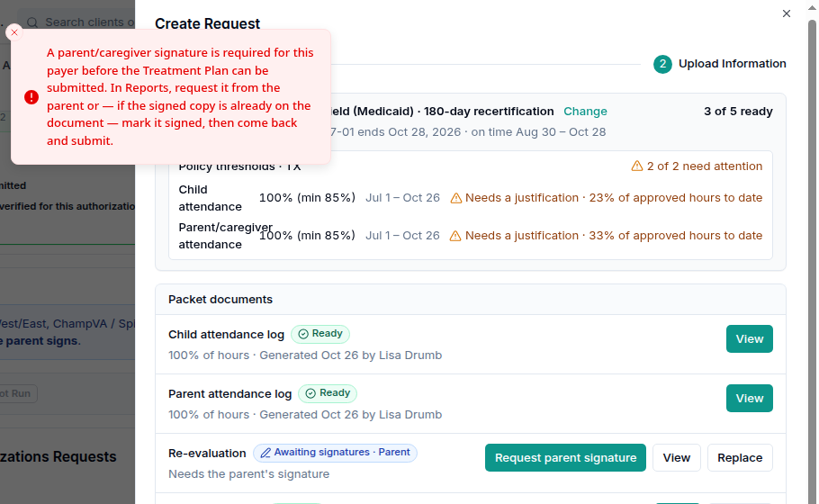Click the Upload Information step label
Viewport: 819px width, 504px height.
pos(733,64)
